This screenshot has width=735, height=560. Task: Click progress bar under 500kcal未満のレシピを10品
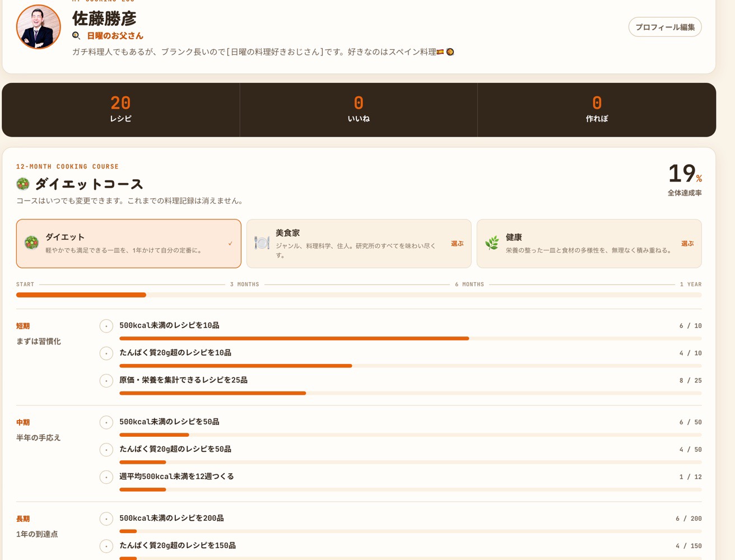411,338
